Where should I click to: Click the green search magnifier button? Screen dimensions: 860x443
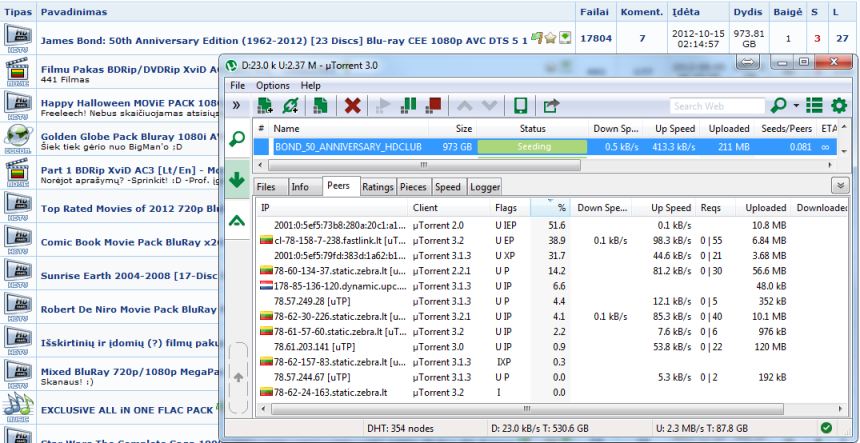778,105
